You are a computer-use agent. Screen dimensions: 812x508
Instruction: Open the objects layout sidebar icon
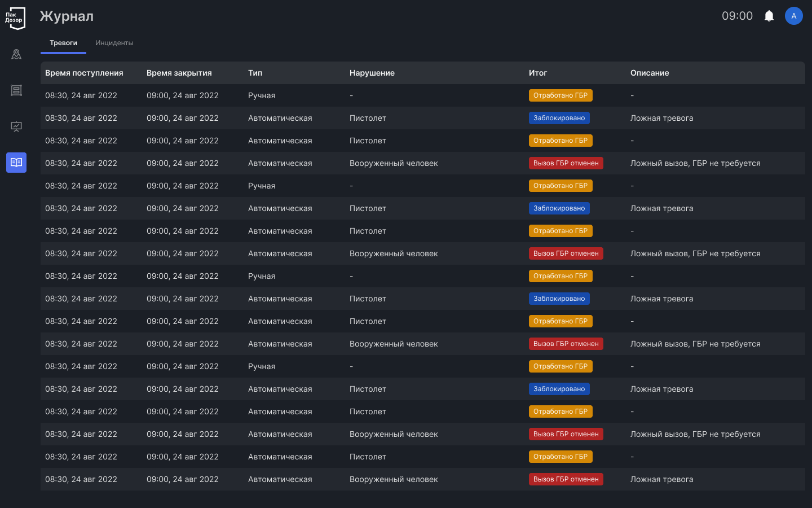[x=16, y=90]
